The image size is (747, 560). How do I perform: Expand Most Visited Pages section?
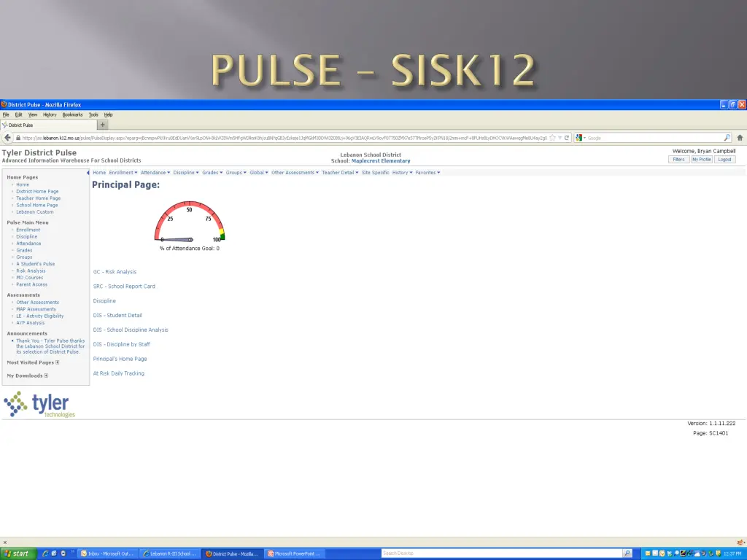coord(58,362)
